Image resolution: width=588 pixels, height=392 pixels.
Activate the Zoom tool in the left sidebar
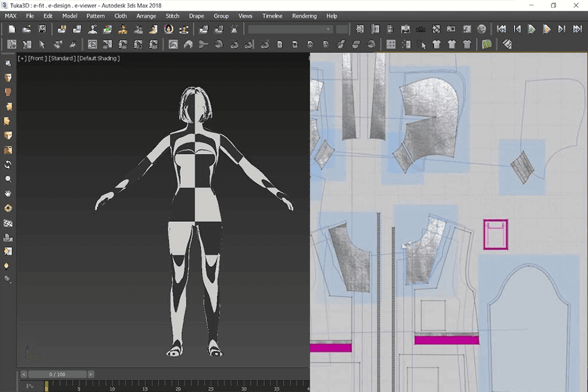8,179
